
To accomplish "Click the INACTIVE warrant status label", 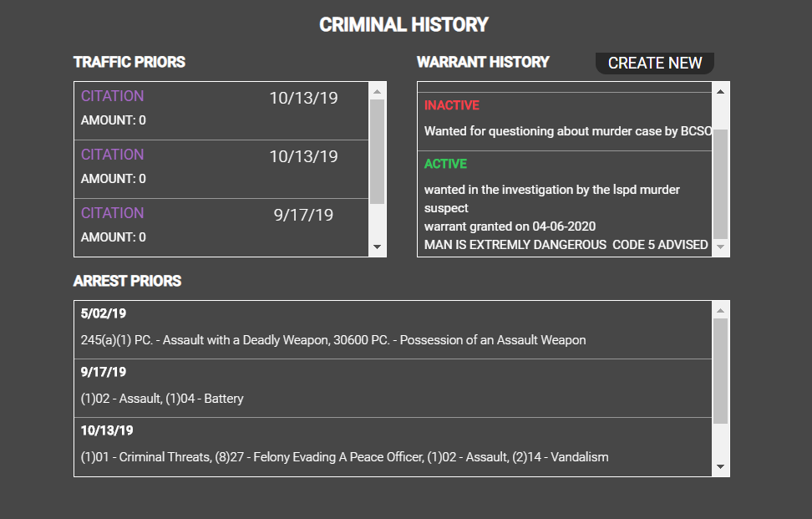I will (x=452, y=105).
